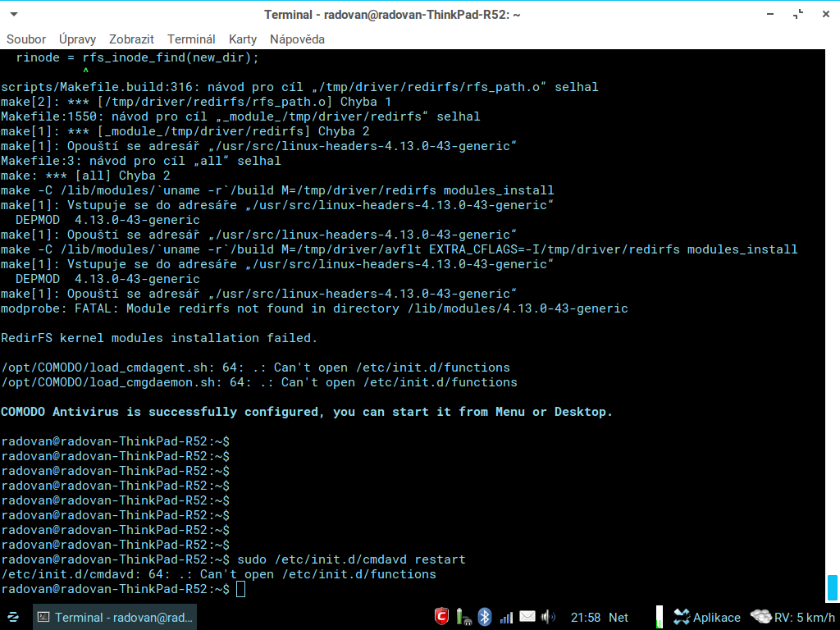Open the Terminál menu
The image size is (840, 630).
tap(191, 39)
